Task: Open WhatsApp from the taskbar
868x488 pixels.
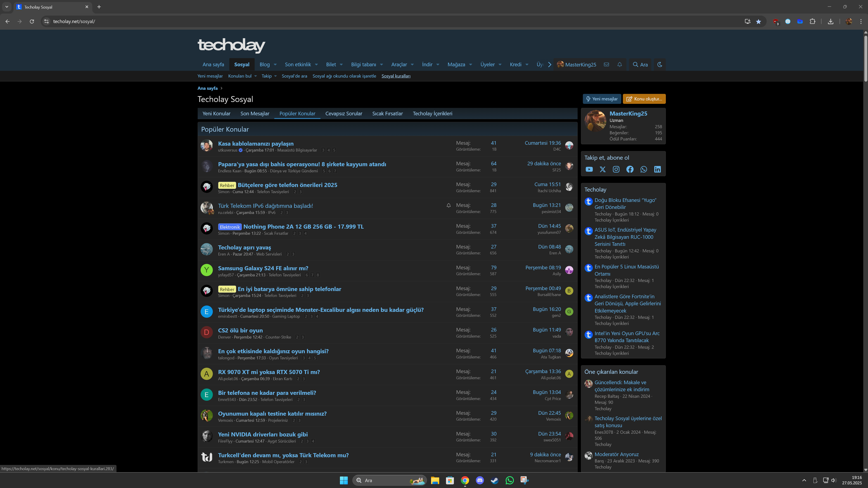Action: 510,480
